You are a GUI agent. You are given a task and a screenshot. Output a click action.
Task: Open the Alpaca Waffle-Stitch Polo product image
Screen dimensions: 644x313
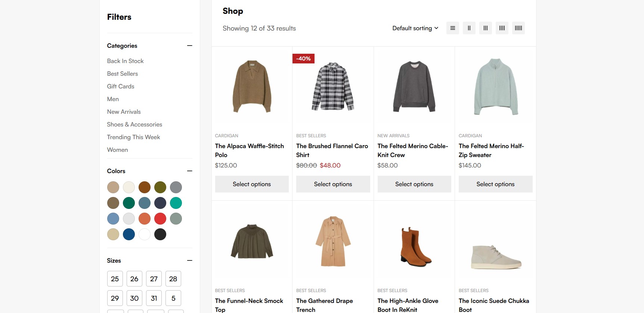(252, 87)
